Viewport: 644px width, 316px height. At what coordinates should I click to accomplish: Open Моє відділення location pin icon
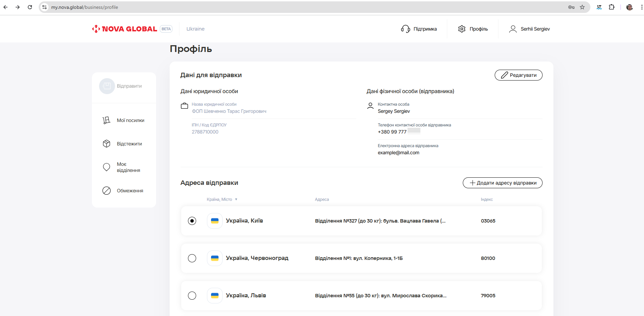coord(107,167)
